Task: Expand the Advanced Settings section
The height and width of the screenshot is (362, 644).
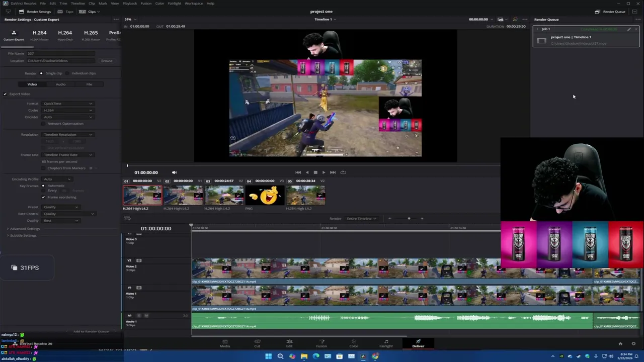Action: point(23,229)
